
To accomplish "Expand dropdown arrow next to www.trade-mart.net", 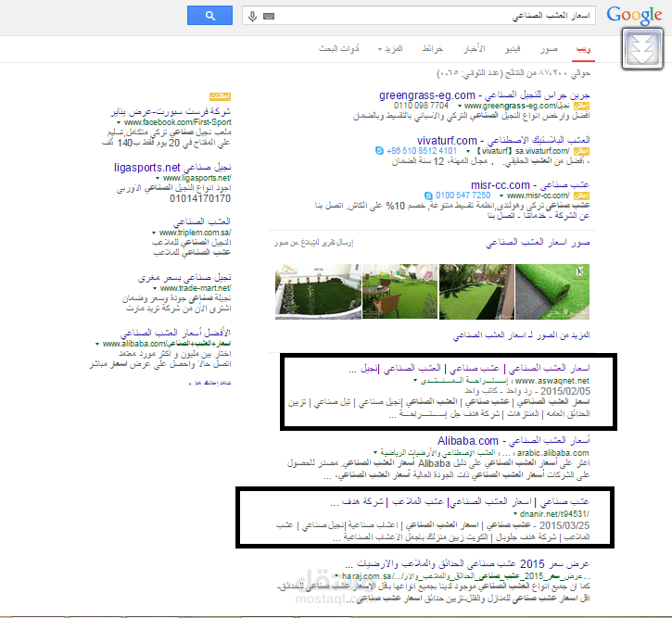I will point(155,289).
